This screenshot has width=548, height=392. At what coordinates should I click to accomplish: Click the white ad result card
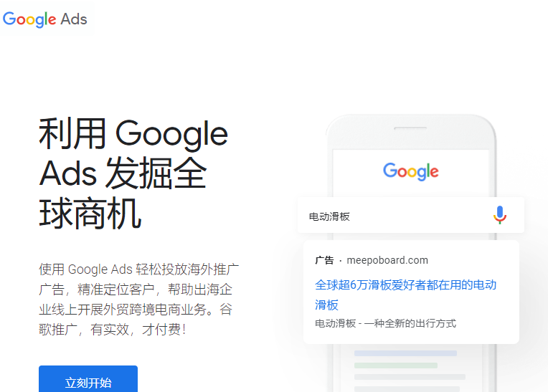pyautogui.click(x=411, y=292)
